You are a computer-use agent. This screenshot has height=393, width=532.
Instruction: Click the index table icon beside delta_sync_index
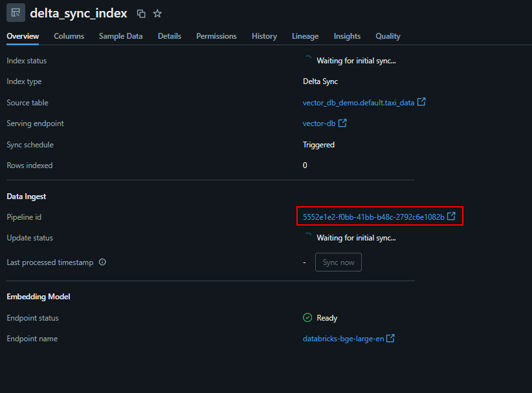(x=16, y=13)
